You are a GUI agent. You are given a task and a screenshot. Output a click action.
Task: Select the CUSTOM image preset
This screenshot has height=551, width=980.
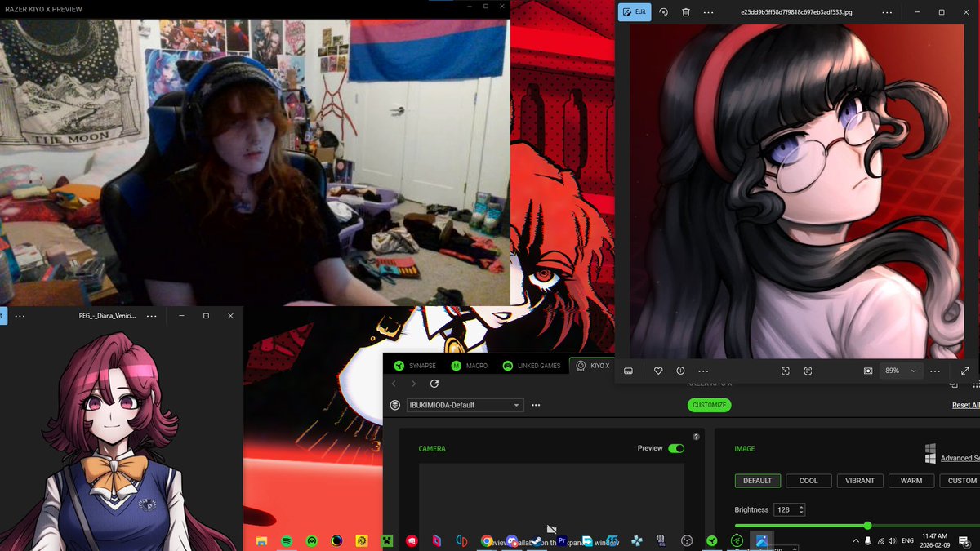(961, 481)
